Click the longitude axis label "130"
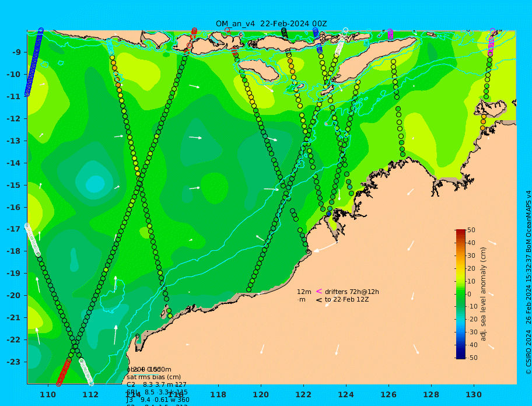Screen dimensions: 532x406 [474, 395]
